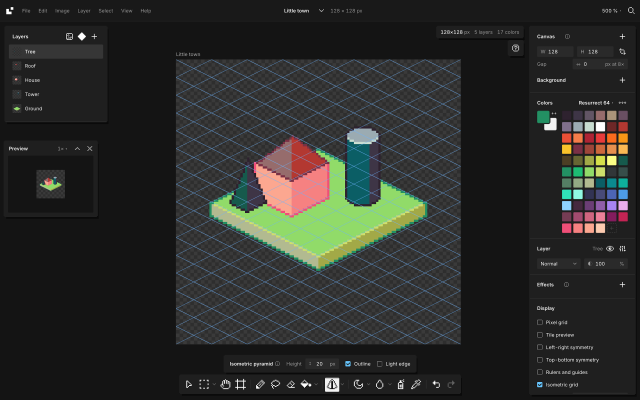The width and height of the screenshot is (640, 400).
Task: Click the info icon next to Effects
Action: (x=566, y=284)
